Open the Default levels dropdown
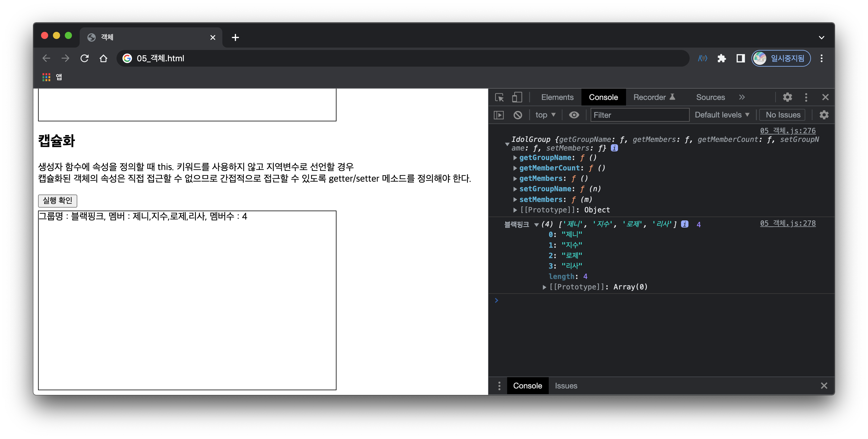868x439 pixels. pos(722,115)
